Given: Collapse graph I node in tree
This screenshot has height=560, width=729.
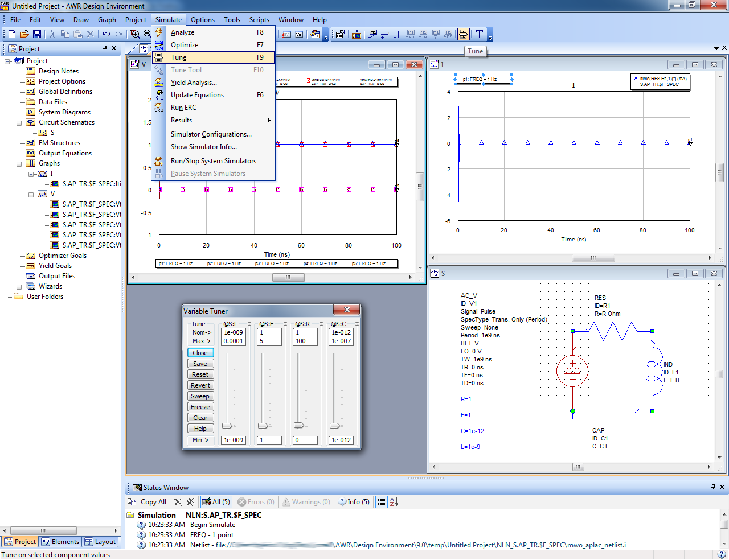Looking at the screenshot, I should pyautogui.click(x=31, y=174).
